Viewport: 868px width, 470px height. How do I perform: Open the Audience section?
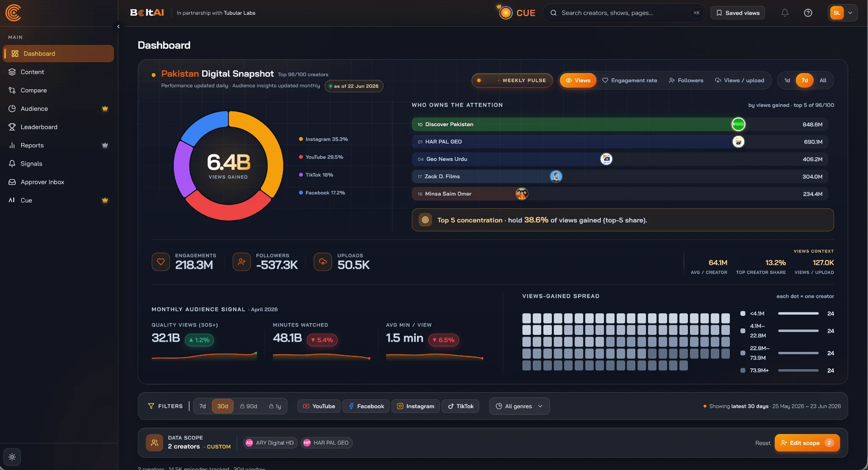coord(58,109)
